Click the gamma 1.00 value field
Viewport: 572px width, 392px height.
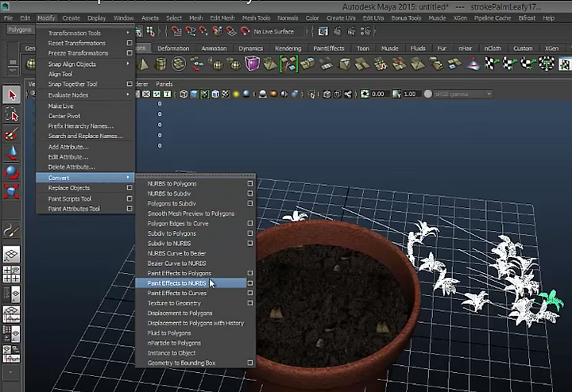tap(411, 94)
